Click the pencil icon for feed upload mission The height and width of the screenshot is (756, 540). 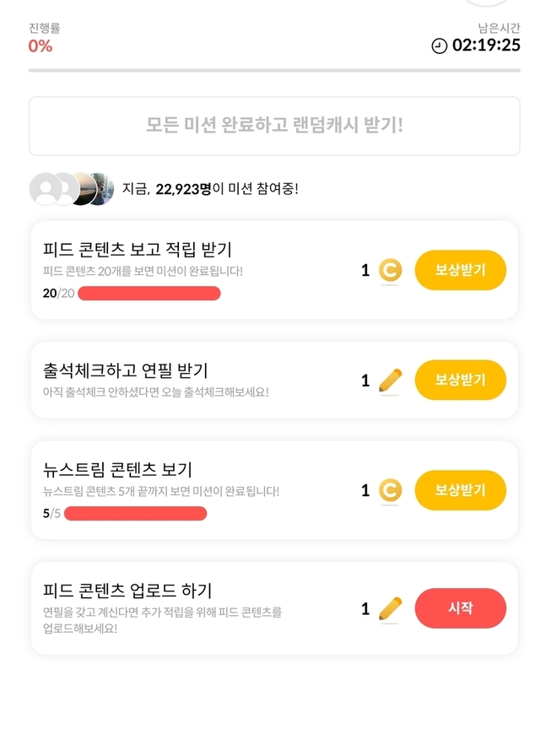(x=390, y=608)
